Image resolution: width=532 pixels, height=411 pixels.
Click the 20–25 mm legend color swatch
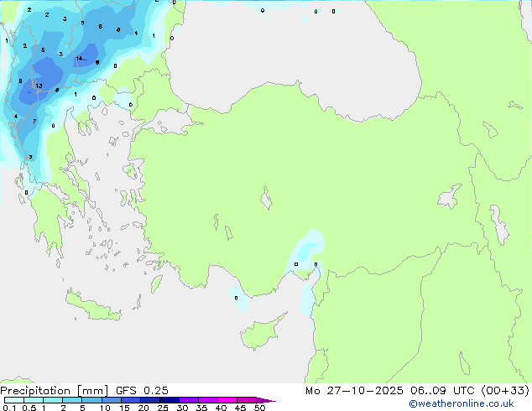[x=149, y=400]
